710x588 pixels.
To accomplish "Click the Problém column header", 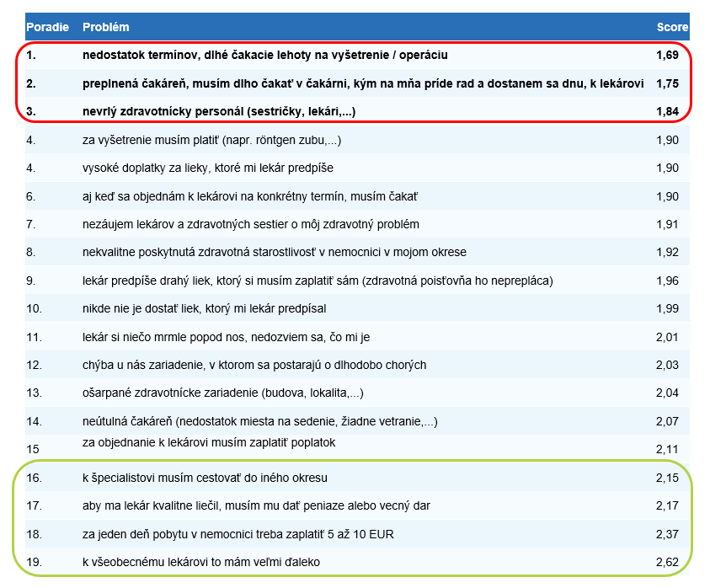I will coord(106,28).
